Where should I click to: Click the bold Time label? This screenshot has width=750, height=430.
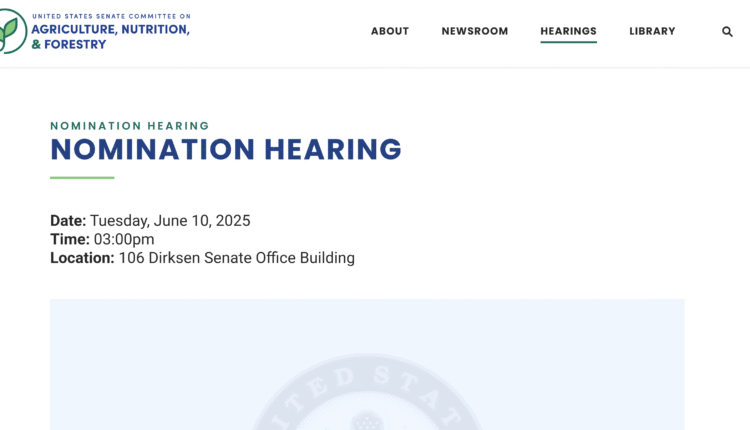click(70, 239)
